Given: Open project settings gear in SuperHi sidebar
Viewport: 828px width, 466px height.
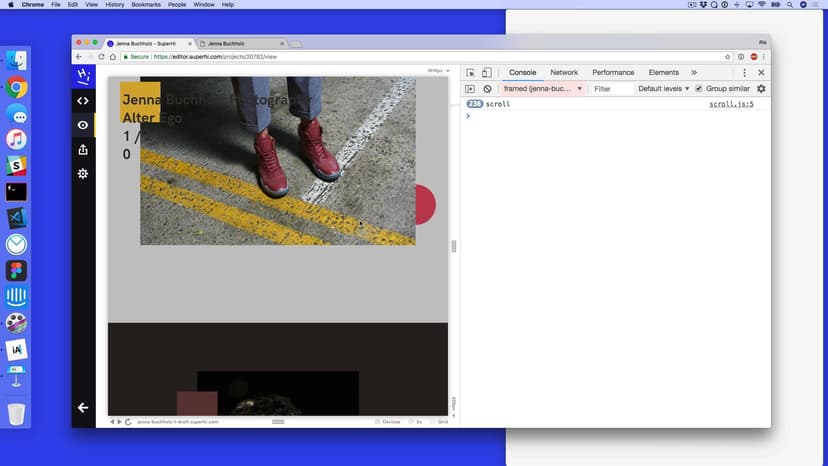Looking at the screenshot, I should [83, 174].
